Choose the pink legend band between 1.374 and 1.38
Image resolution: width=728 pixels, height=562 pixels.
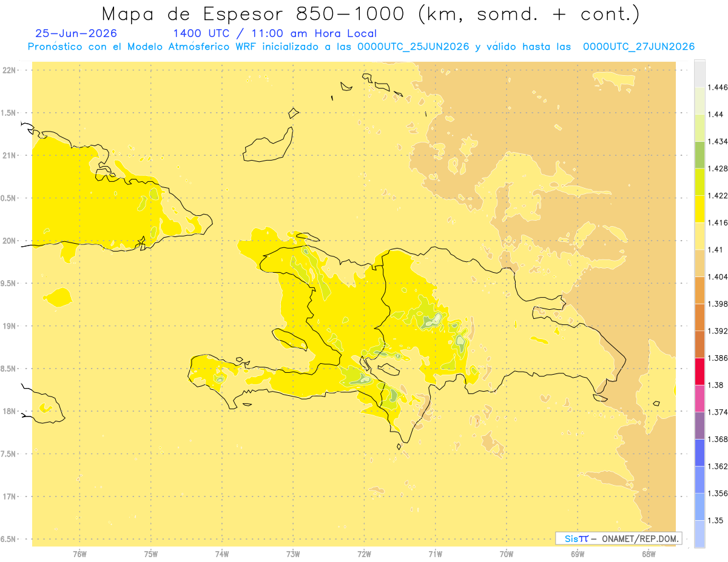coord(699,398)
